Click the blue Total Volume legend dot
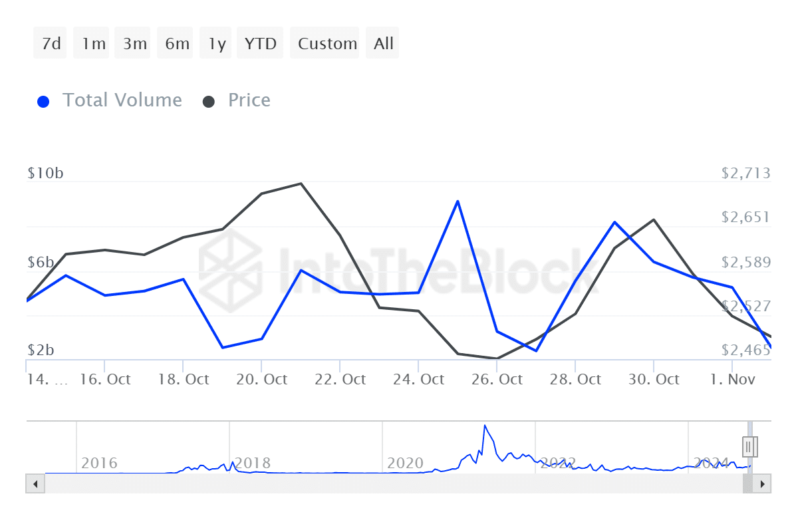This screenshot has width=798, height=532. (44, 102)
